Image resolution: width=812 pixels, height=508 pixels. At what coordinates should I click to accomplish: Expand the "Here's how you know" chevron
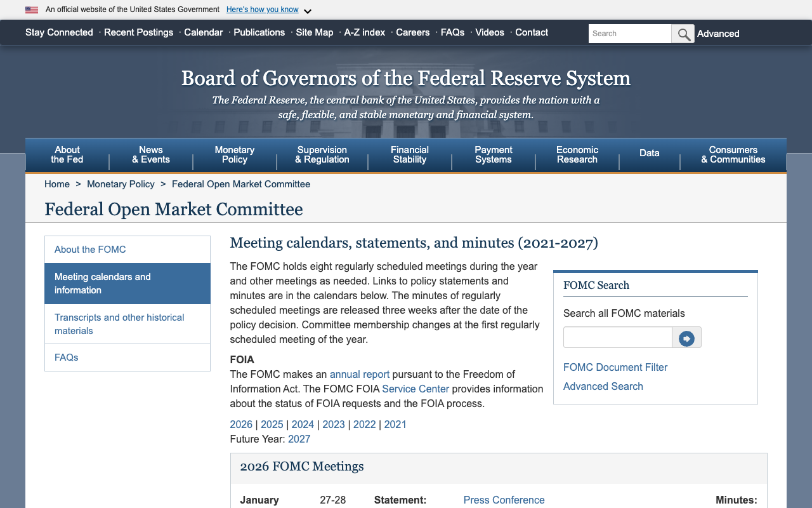[308, 11]
